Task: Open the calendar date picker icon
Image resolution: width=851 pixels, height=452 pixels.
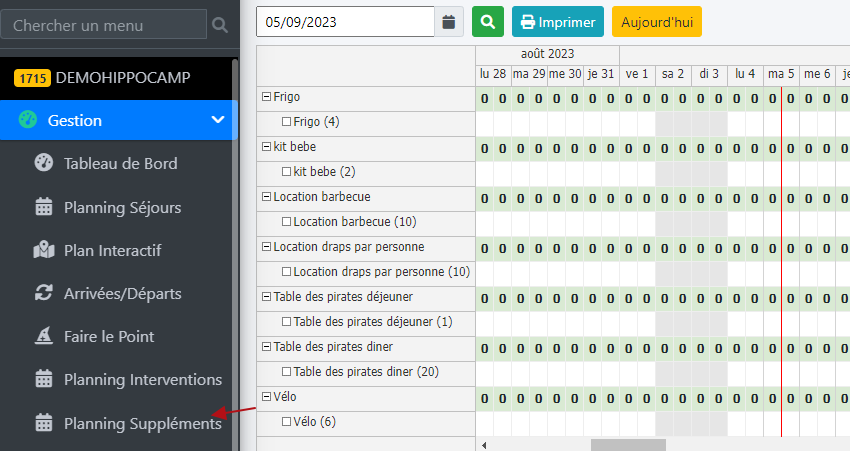Action: [x=449, y=21]
